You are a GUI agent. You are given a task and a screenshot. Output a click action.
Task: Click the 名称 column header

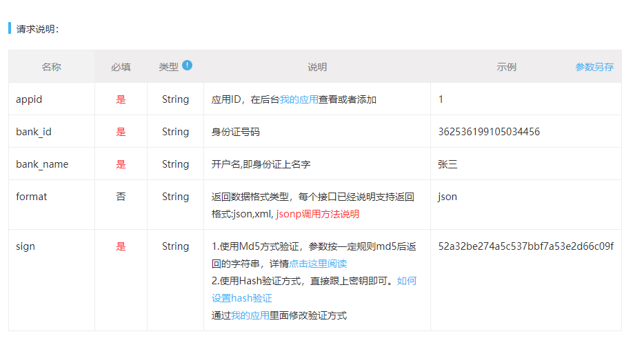pyautogui.click(x=51, y=67)
